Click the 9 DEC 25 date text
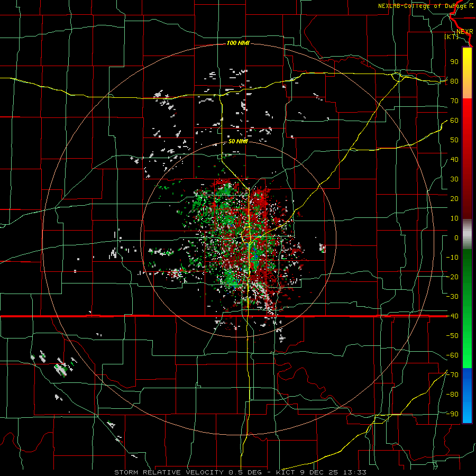476x476 pixels. [319, 472]
